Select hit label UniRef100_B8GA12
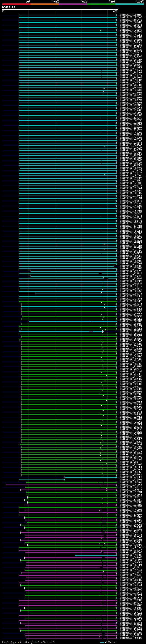 pyautogui.click(x=131, y=497)
